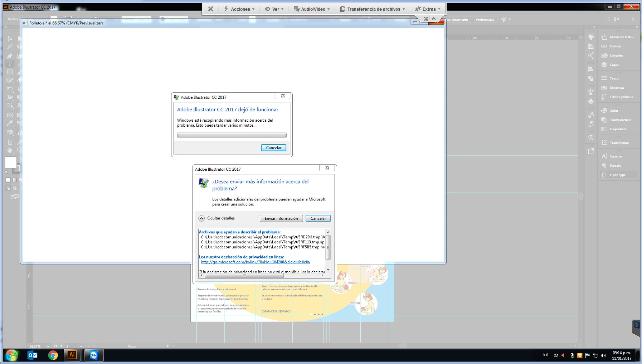Switch to solid Color fill mode
642x364 pixels.
point(8,180)
